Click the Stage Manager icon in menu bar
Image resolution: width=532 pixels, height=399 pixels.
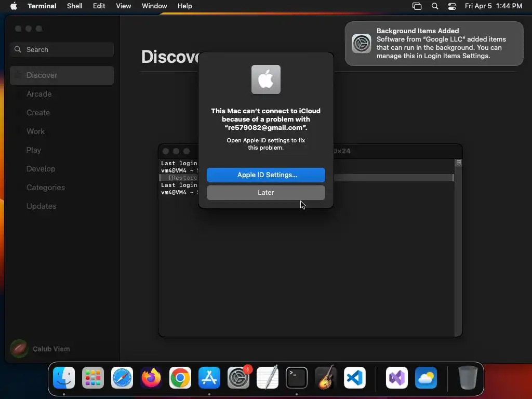point(417,6)
